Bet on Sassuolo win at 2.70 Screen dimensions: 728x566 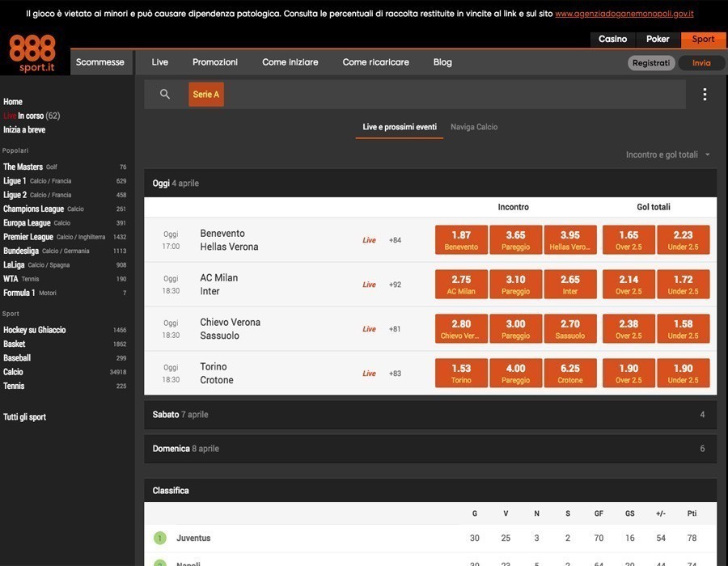[x=570, y=329]
